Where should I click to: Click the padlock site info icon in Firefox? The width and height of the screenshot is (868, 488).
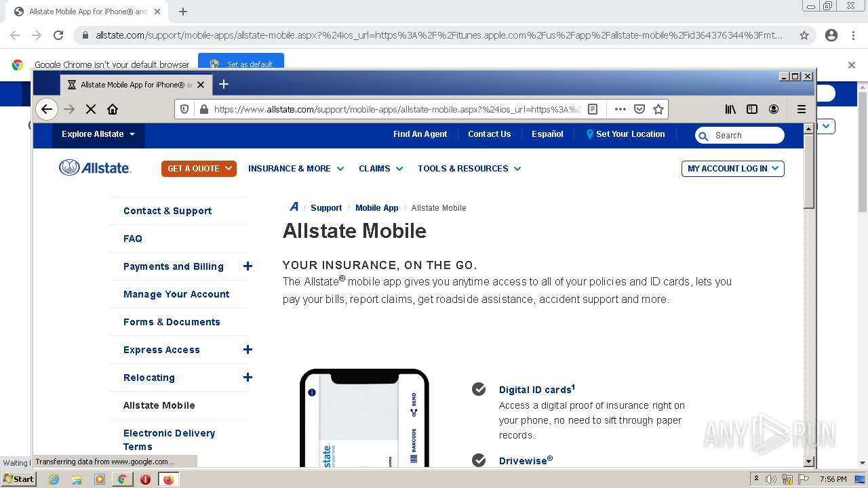(x=203, y=109)
